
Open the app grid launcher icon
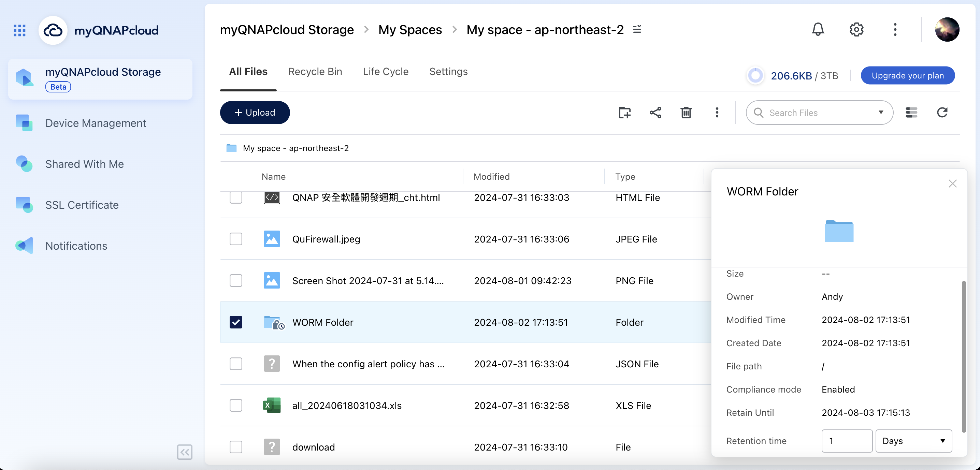(19, 30)
